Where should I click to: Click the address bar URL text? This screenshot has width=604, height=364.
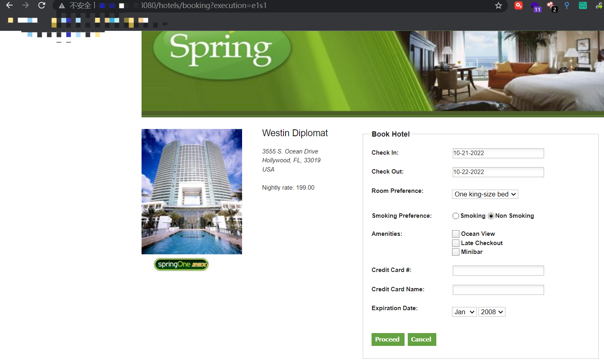(204, 6)
